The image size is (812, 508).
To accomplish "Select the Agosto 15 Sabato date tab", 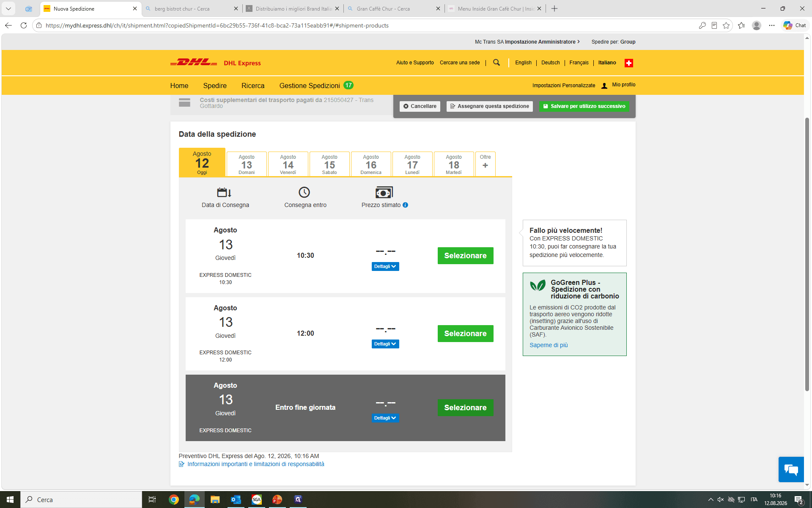I will (329, 163).
